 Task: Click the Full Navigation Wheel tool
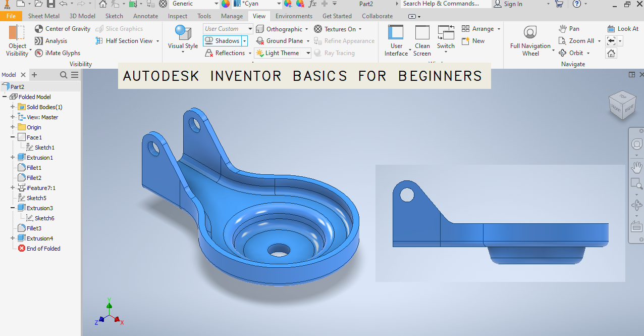[530, 40]
